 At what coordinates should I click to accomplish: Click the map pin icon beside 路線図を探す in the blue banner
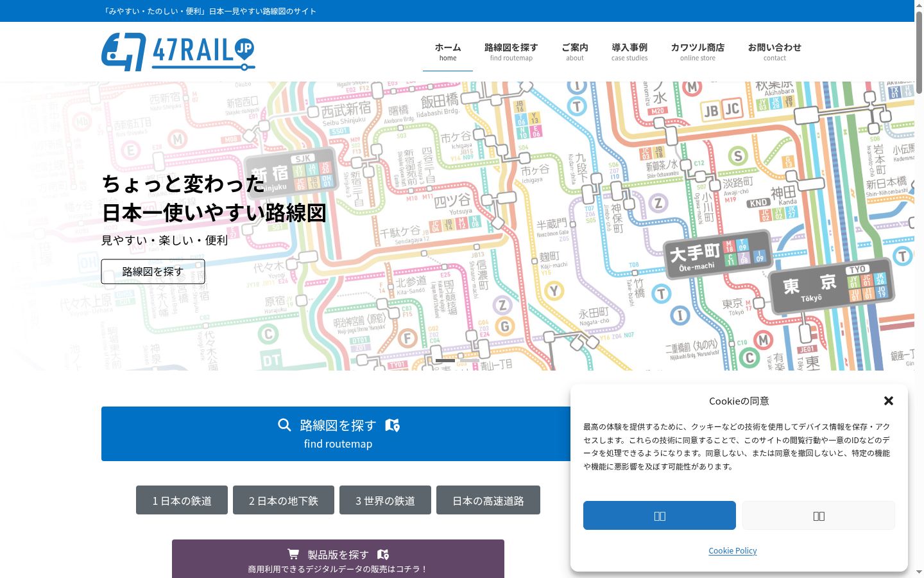point(392,425)
